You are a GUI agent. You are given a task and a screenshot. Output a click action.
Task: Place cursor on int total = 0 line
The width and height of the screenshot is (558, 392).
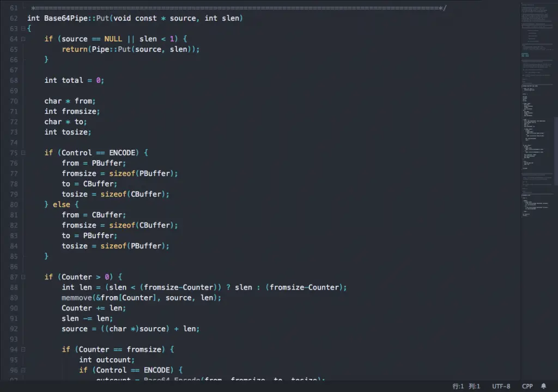click(74, 80)
